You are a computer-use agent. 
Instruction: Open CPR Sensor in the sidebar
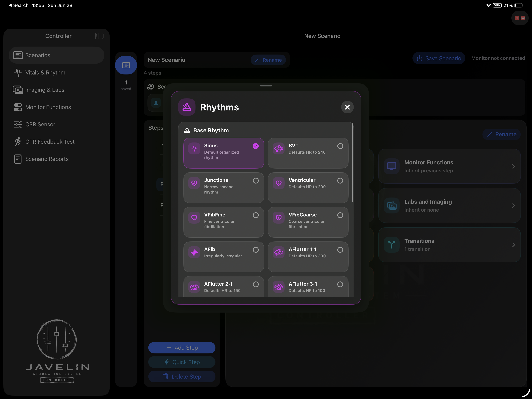(x=57, y=124)
